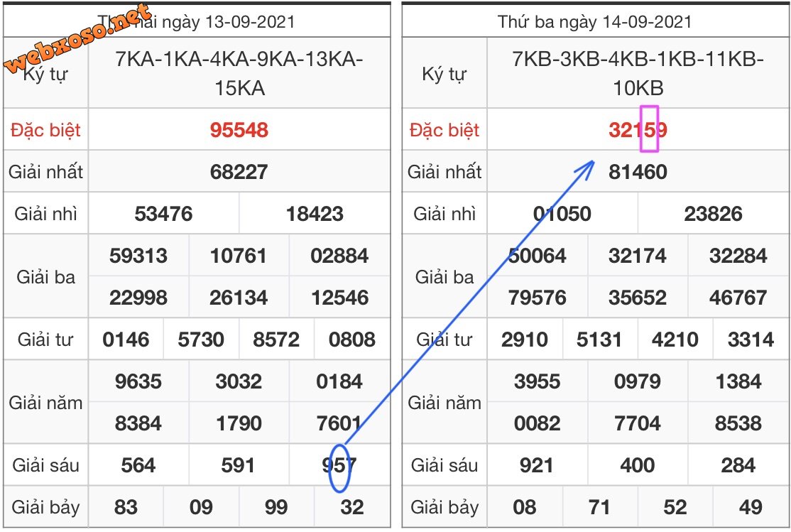Click fourth prize number 4210
Screen dimensions: 791x532
point(675,340)
